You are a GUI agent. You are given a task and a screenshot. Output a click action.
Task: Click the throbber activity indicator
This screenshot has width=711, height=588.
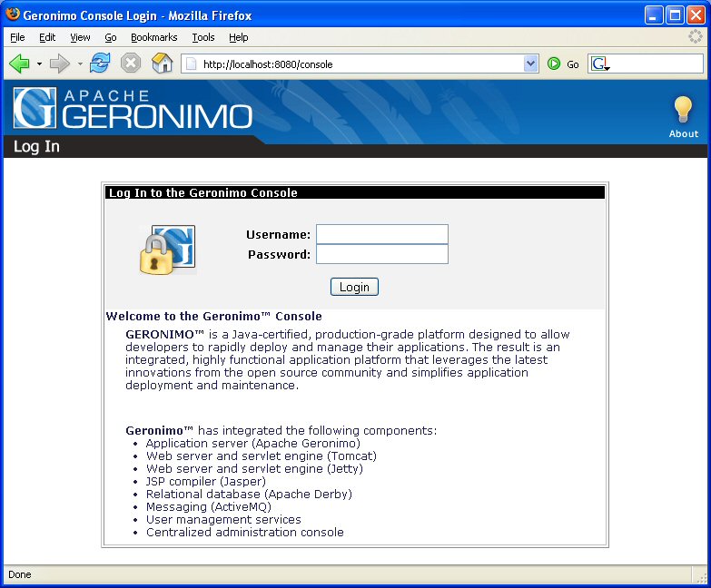[696, 36]
